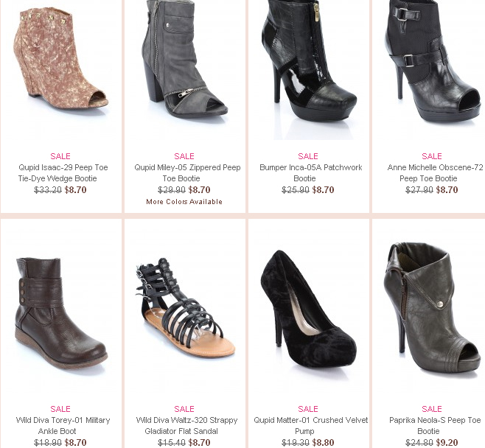The height and width of the screenshot is (448, 485).
Task: Click More Colors Available under Miley-05 bootie
Action: pos(184,202)
